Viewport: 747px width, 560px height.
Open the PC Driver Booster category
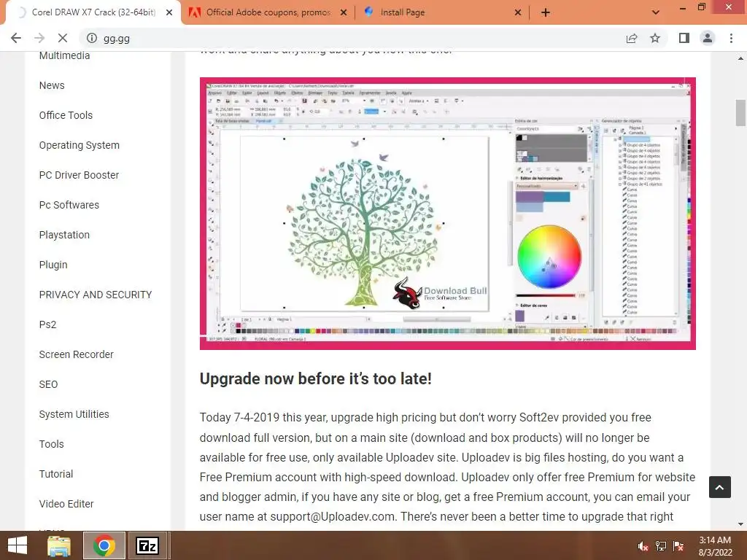tap(79, 175)
